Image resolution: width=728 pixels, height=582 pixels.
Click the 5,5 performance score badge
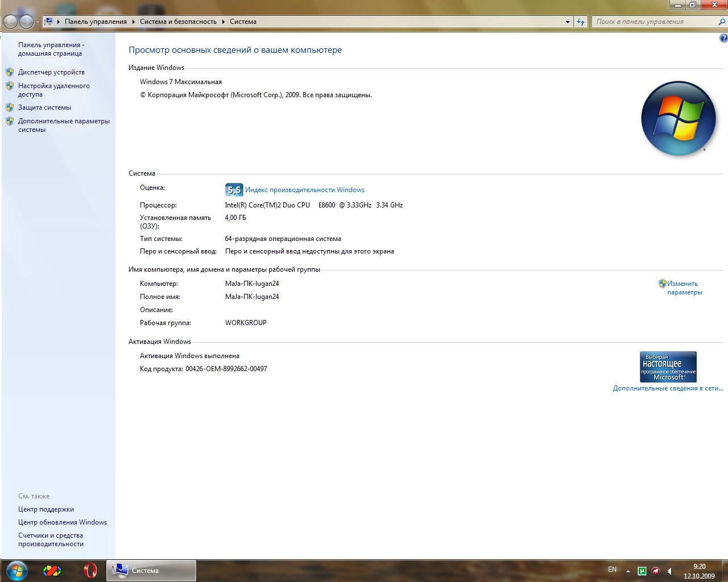[234, 190]
